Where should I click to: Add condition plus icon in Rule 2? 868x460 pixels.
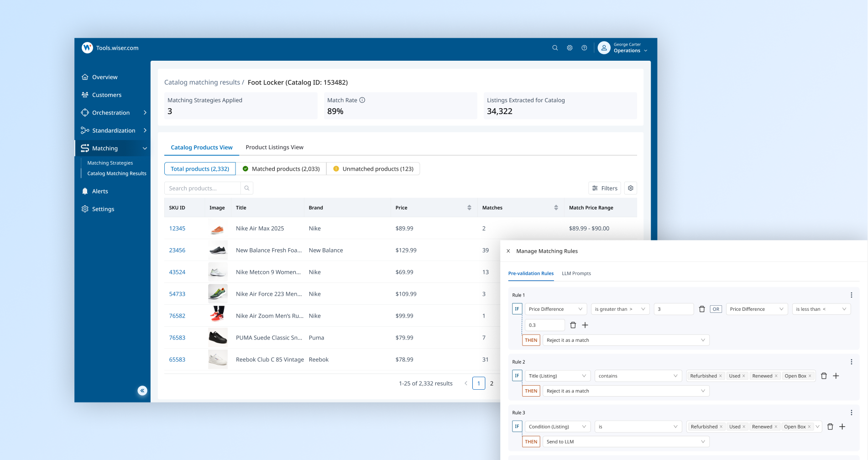[x=836, y=376]
